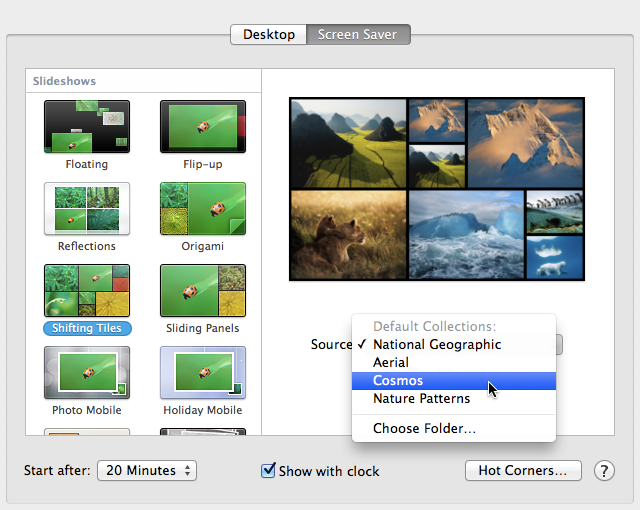Click the help question mark button
Viewport: 640px width, 510px height.
pos(604,471)
